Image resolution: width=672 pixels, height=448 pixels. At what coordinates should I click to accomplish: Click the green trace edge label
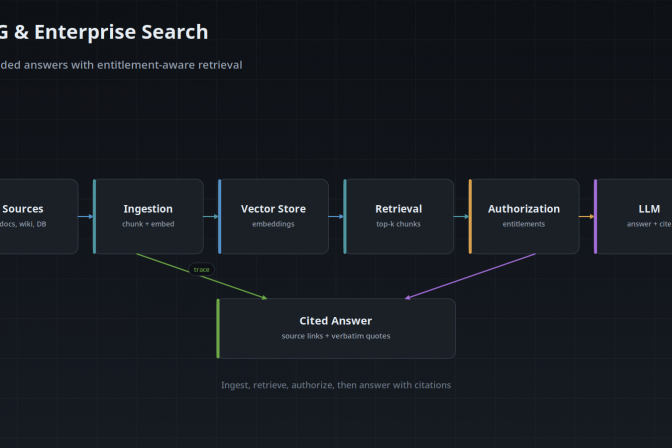pos(201,270)
